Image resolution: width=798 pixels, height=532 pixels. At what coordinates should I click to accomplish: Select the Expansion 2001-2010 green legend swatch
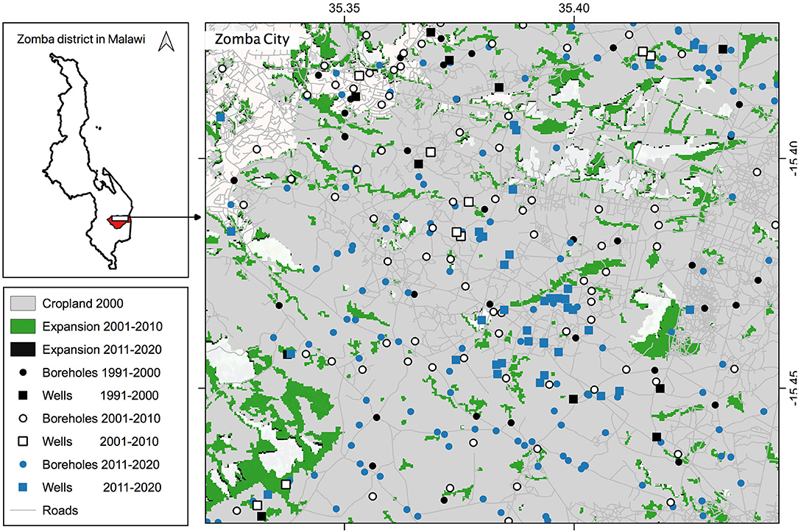(23, 327)
